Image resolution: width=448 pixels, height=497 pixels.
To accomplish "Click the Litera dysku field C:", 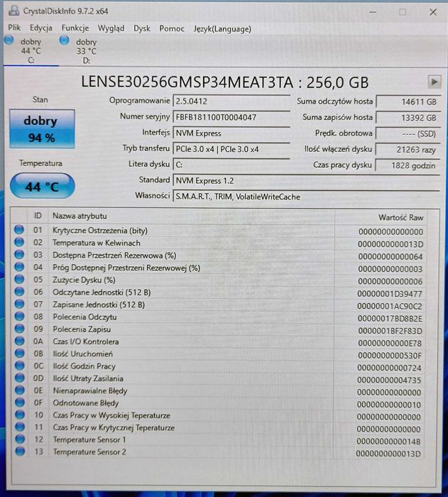I will coord(231,165).
